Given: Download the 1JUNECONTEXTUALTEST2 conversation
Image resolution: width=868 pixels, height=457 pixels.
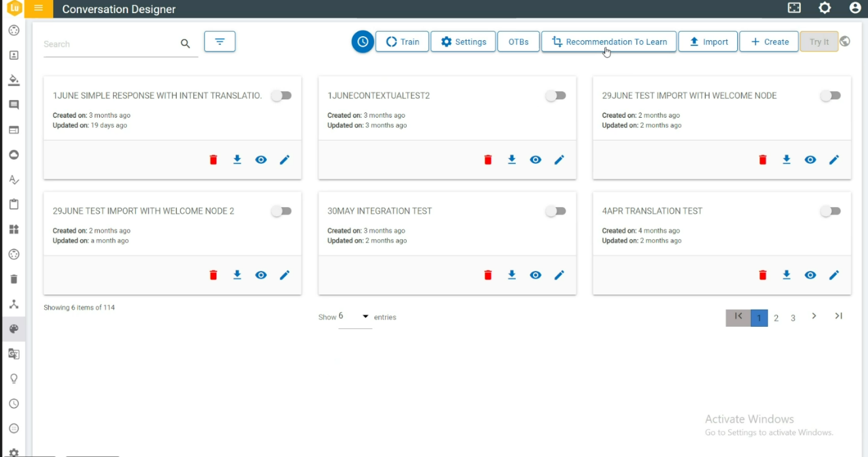Looking at the screenshot, I should pyautogui.click(x=512, y=160).
